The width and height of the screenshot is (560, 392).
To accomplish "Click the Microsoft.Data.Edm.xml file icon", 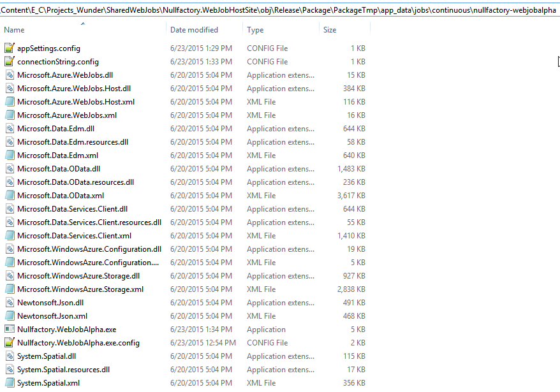I will coord(10,156).
